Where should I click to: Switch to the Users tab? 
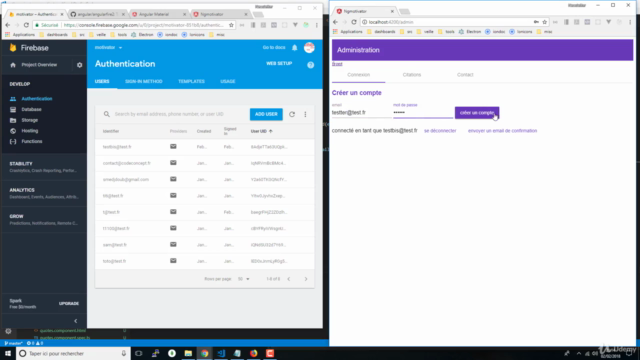pyautogui.click(x=102, y=81)
